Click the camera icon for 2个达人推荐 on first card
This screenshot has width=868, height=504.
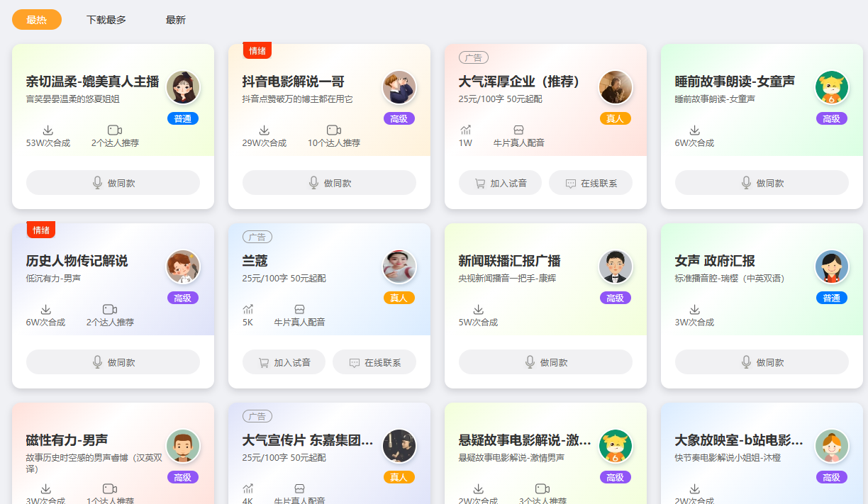114,130
